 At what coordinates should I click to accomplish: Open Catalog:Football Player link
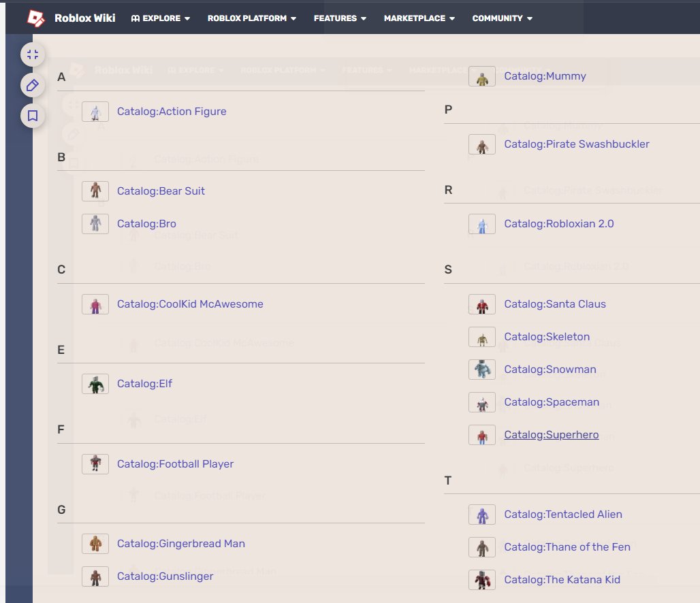175,464
